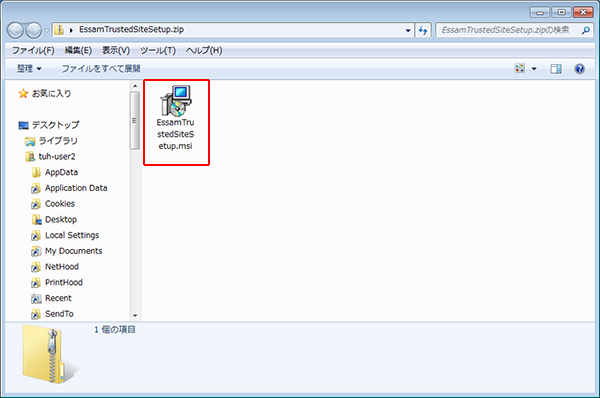This screenshot has height=398, width=600.
Task: Click the Back navigation arrow
Action: pos(15,30)
